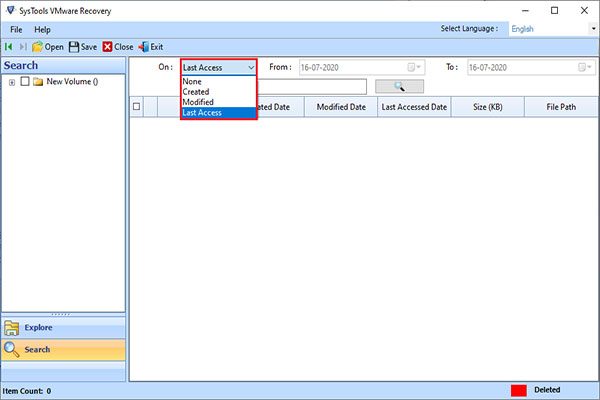Click the greyed next-item navigation arrow
The image size is (600, 400).
pos(23,47)
